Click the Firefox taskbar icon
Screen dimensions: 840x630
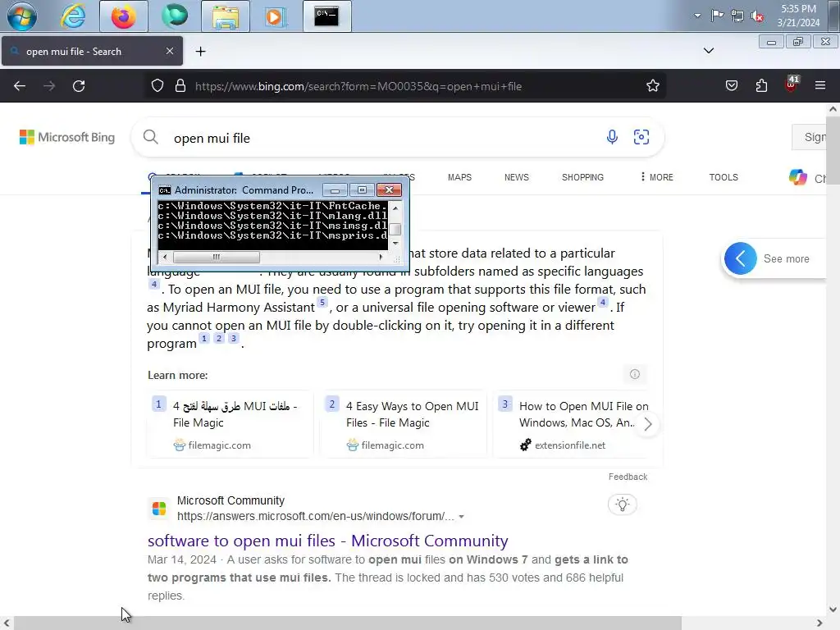[x=123, y=16]
